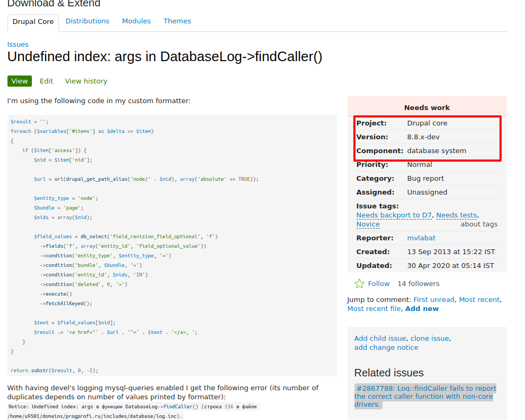Viewport: 525px width, 420px height.
Task: Open the Modules tab
Action: point(136,21)
